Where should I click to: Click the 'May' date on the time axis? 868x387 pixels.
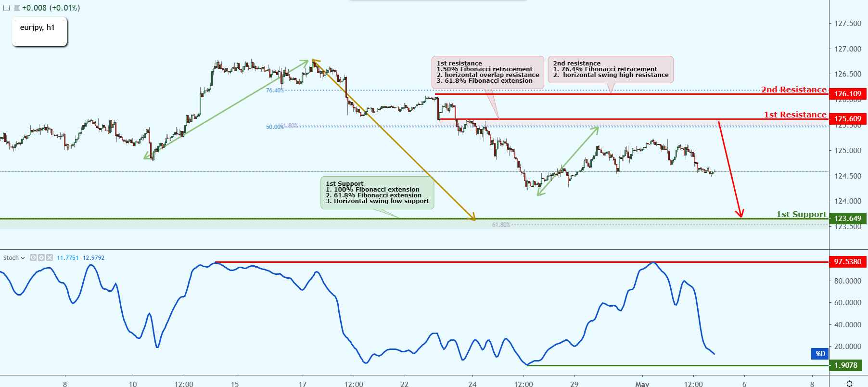tap(642, 384)
